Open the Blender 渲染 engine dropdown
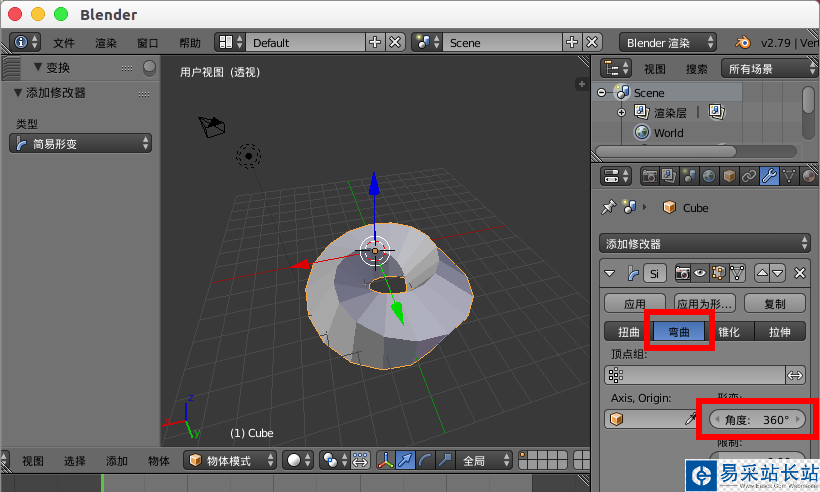The width and height of the screenshot is (820, 492). pos(668,42)
